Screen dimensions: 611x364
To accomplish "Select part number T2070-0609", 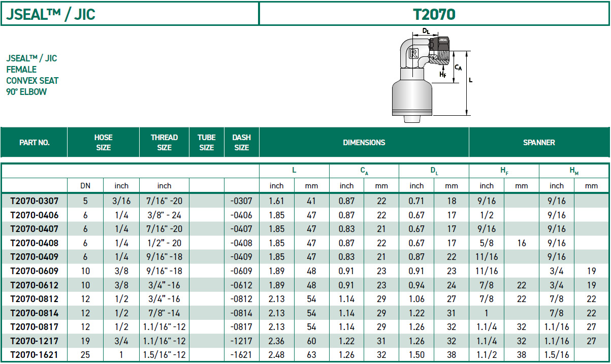I will point(35,271).
